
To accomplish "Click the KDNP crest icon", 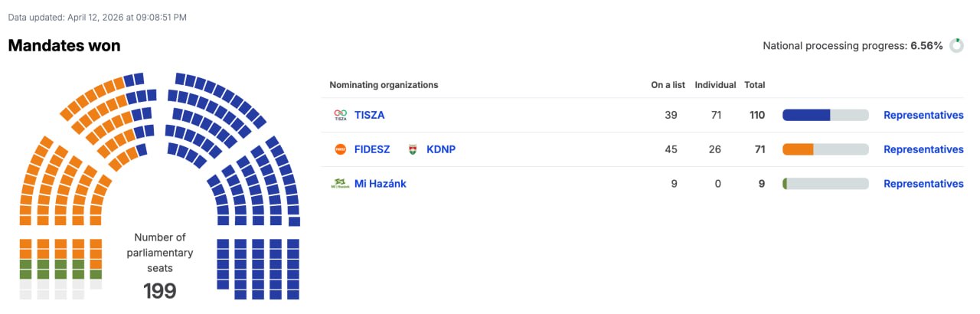I will [413, 149].
